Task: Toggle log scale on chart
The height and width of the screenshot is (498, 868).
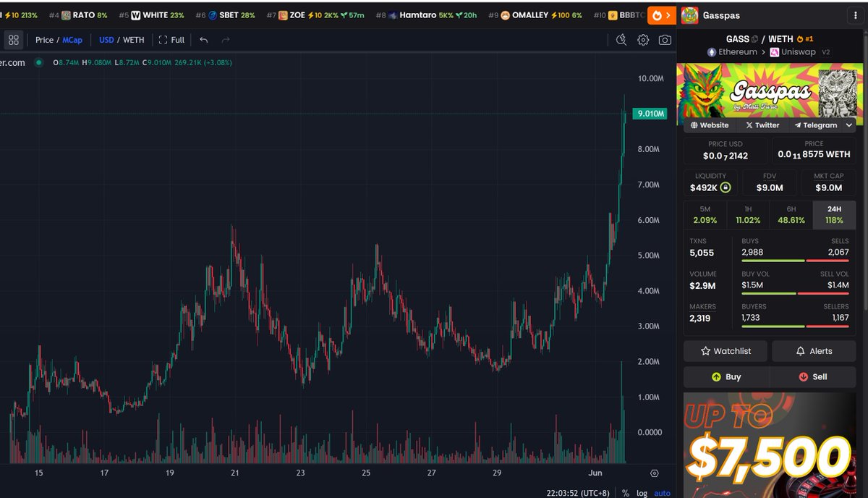Action: [642, 493]
